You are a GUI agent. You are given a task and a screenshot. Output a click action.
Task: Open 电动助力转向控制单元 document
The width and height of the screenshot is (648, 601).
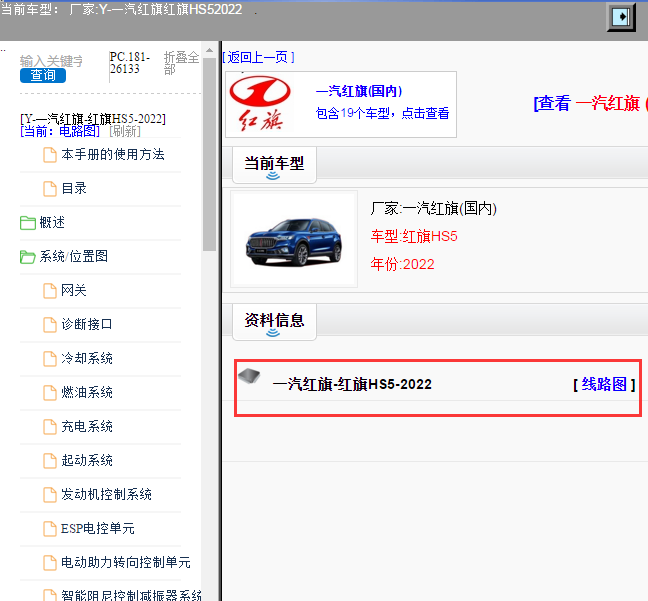126,562
